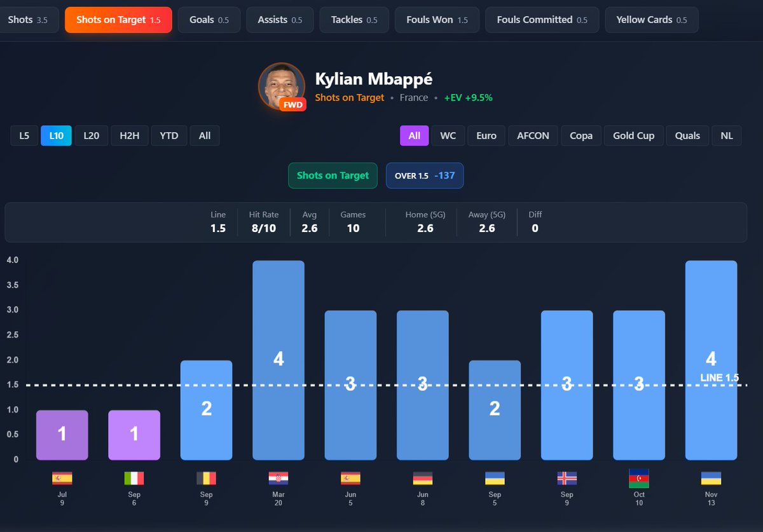Select the L20 range filter
This screenshot has width=763, height=532.
(92, 135)
